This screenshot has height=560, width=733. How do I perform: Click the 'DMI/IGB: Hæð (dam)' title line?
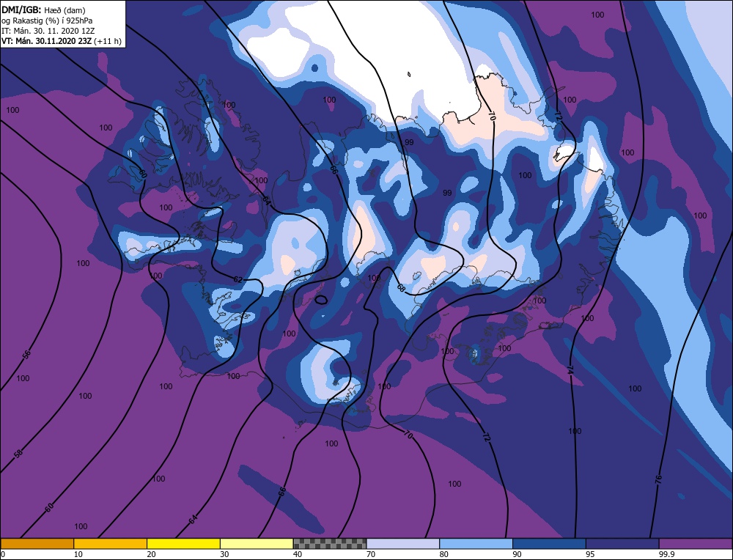44,10
